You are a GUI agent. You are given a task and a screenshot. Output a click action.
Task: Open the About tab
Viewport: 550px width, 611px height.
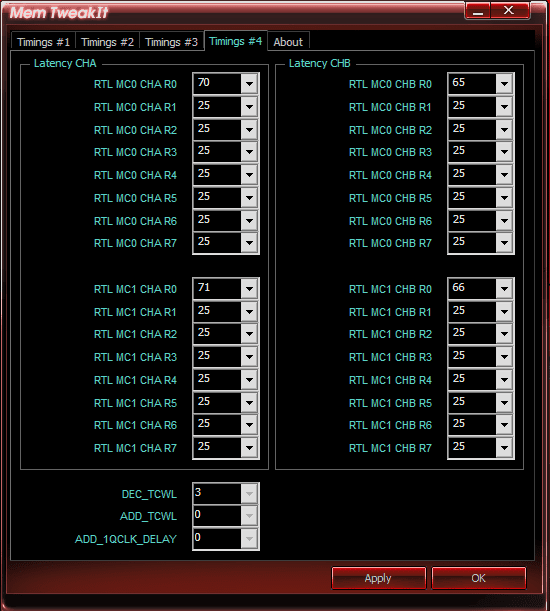(x=288, y=42)
